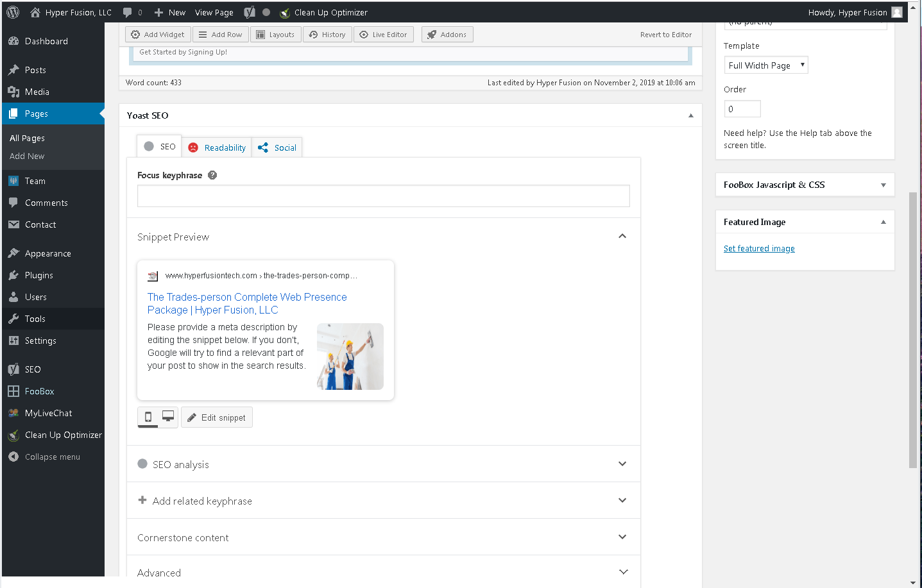Go to All Pages submenu
Viewport: 922px width, 588px height.
tap(27, 138)
